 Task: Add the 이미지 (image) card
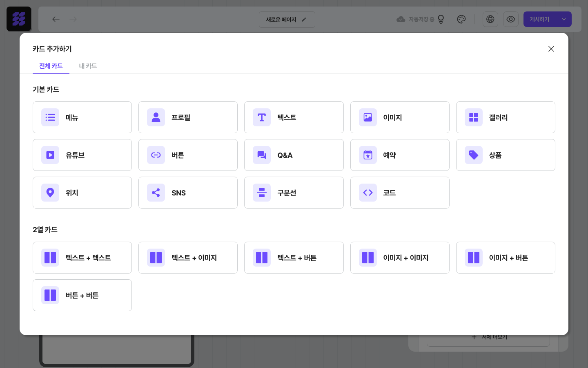400,117
